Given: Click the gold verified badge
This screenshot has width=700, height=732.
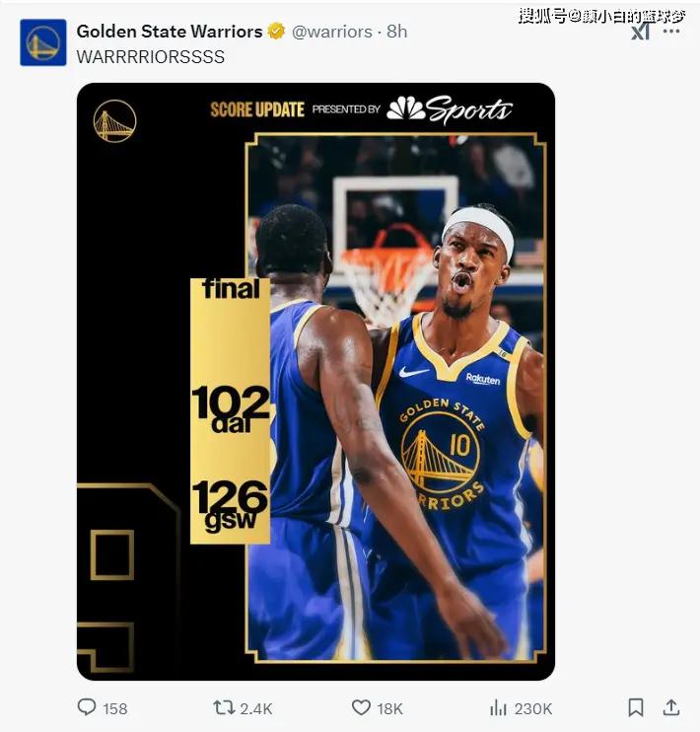Looking at the screenshot, I should point(276,32).
